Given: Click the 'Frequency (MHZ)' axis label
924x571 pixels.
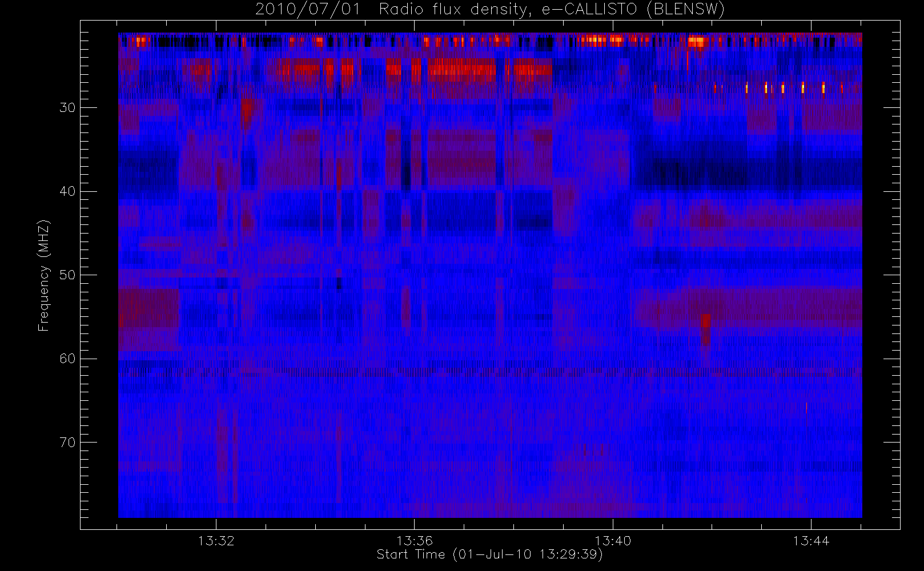Looking at the screenshot, I should [x=44, y=275].
